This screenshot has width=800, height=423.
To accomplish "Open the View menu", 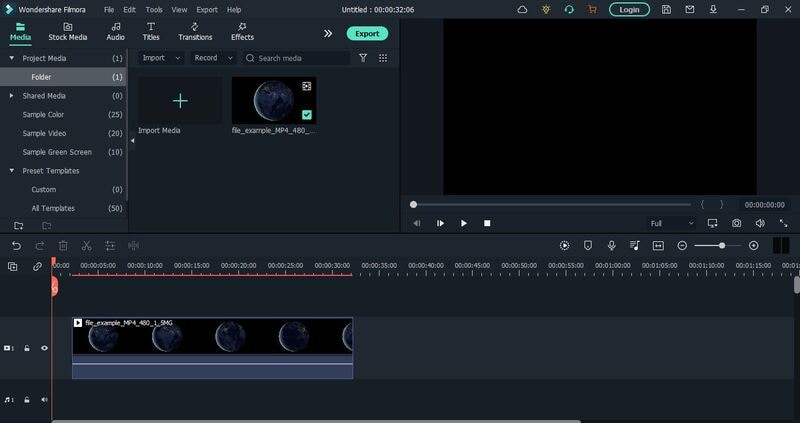I will pos(179,10).
